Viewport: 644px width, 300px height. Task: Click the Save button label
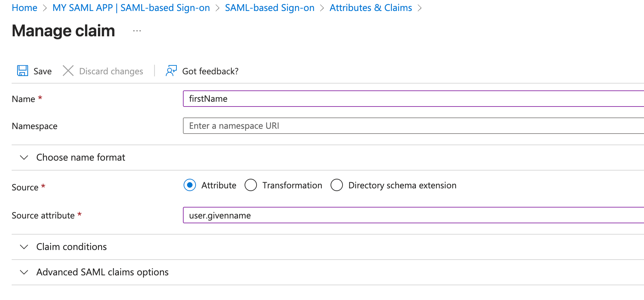tap(42, 71)
